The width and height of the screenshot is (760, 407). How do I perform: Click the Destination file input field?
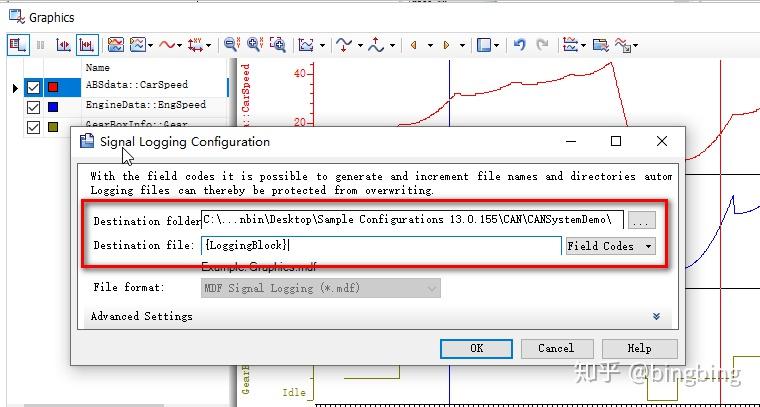[x=381, y=246]
